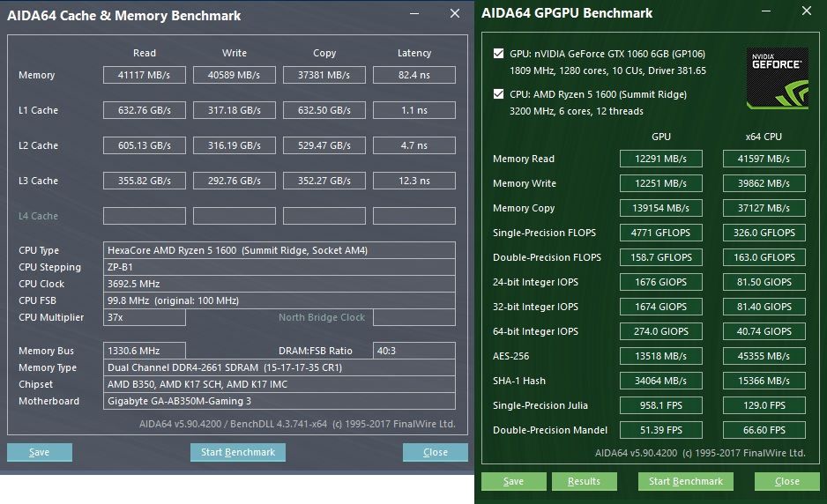Minimize the Cache & Memory Benchmark window
The height and width of the screenshot is (504, 827).
click(414, 14)
